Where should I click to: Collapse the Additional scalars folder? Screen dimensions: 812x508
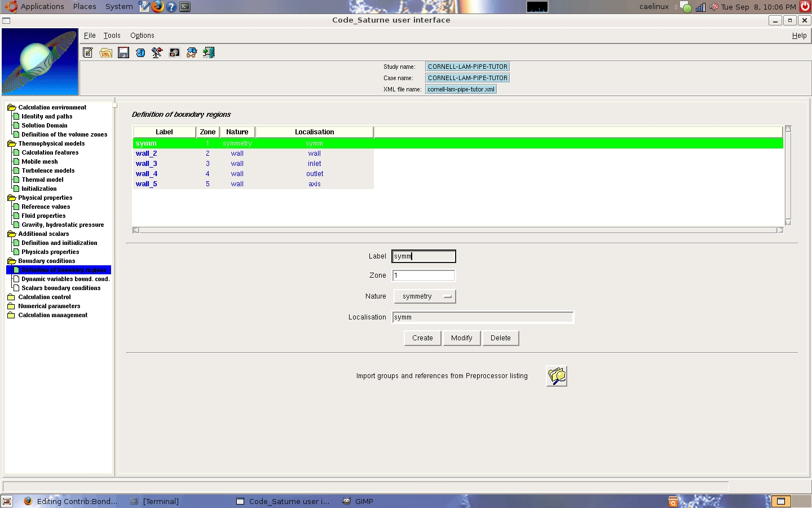point(11,234)
